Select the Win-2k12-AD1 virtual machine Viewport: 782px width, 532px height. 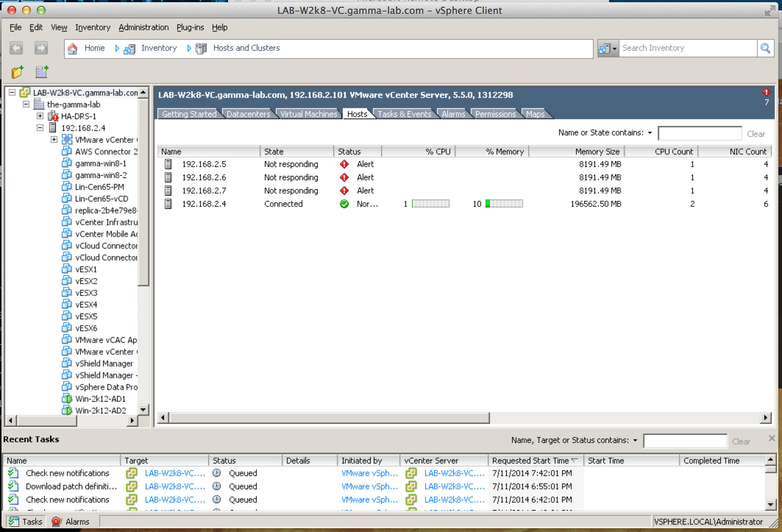click(100, 399)
